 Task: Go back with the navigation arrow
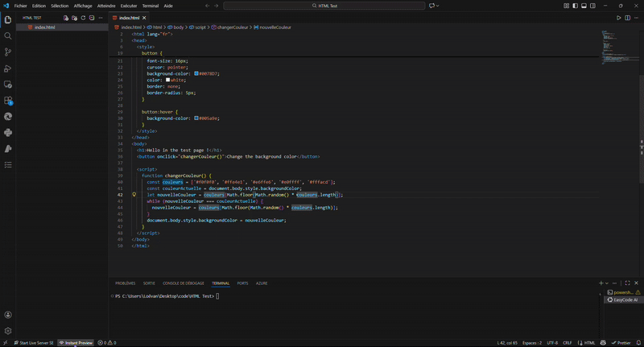coord(208,6)
